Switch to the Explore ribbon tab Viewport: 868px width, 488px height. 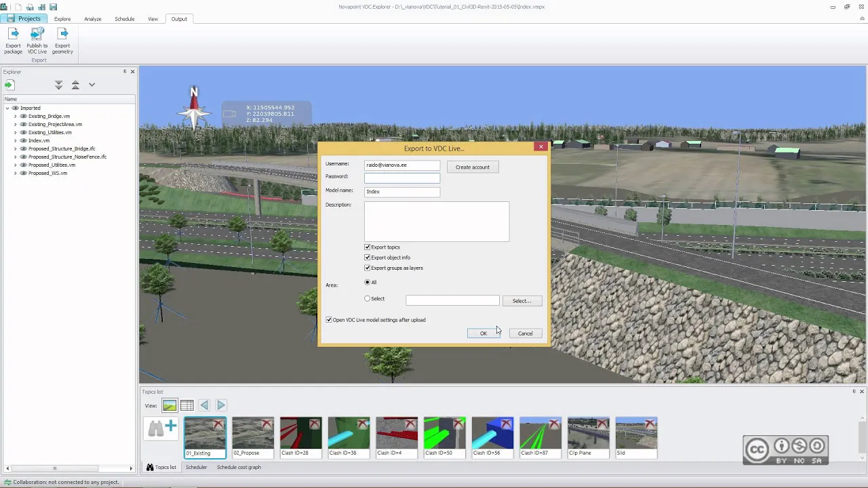tap(62, 19)
